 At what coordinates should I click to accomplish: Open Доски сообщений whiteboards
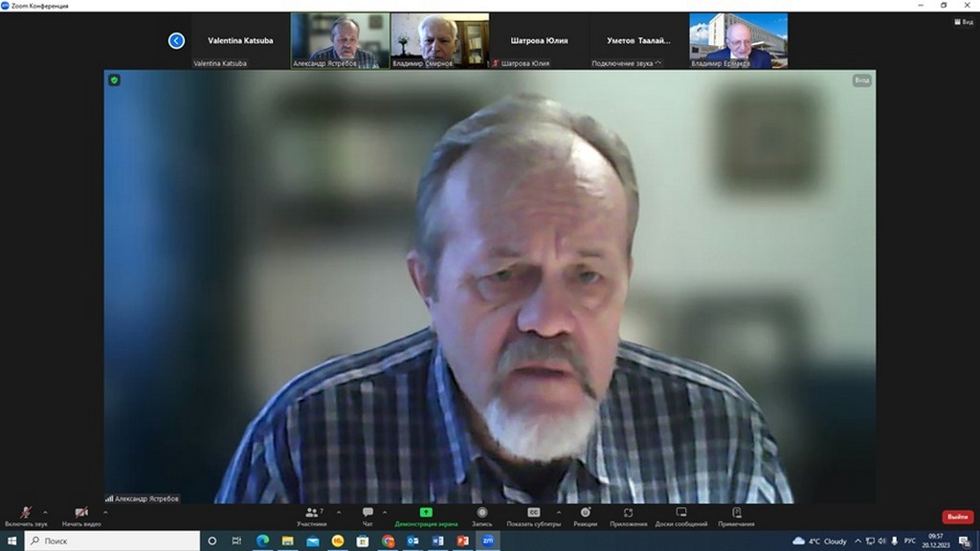click(x=681, y=515)
